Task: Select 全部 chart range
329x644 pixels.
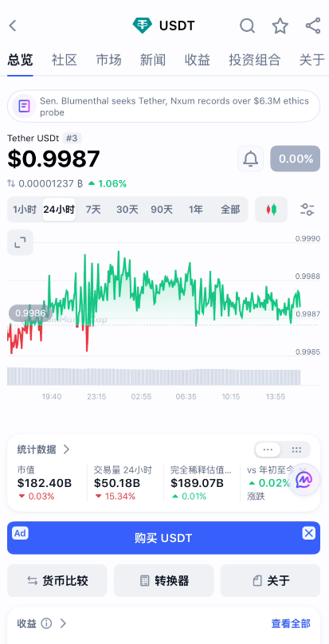Action: 230,210
